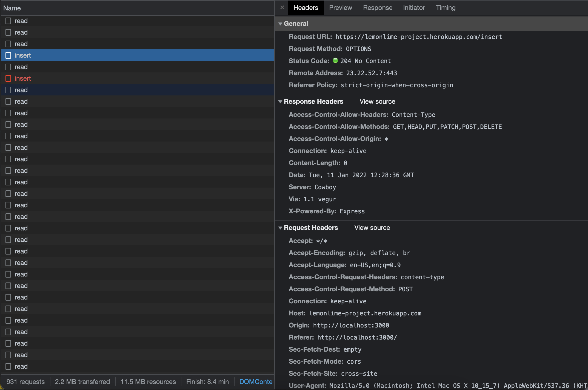
Task: Click the Sec-Fetch-Mode cors value
Action: tap(354, 361)
